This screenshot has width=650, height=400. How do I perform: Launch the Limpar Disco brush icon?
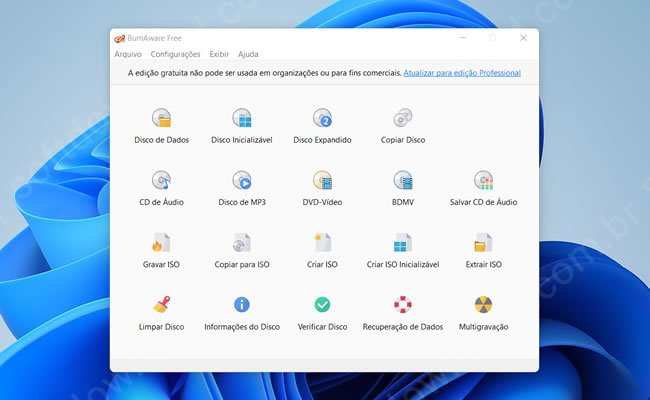[x=161, y=304]
